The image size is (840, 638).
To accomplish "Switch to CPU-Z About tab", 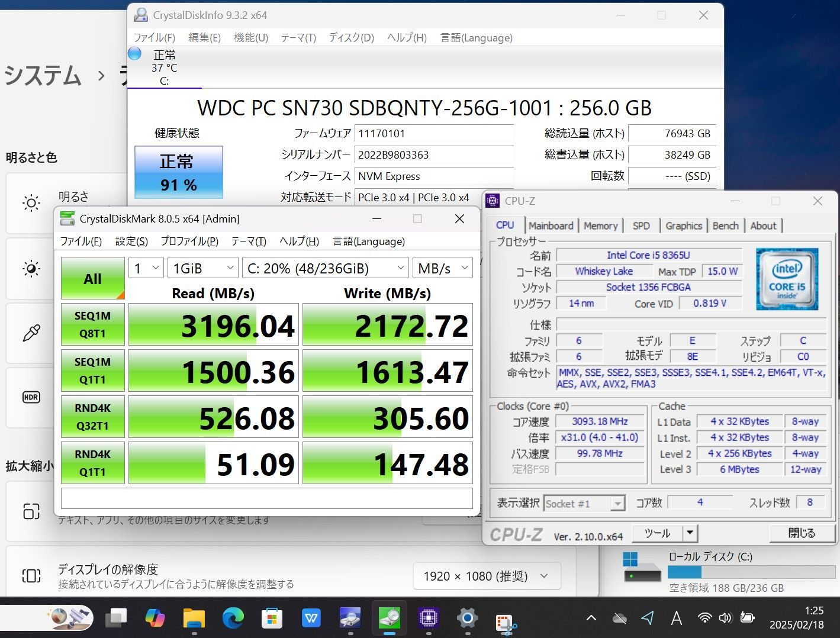I will pos(764,225).
